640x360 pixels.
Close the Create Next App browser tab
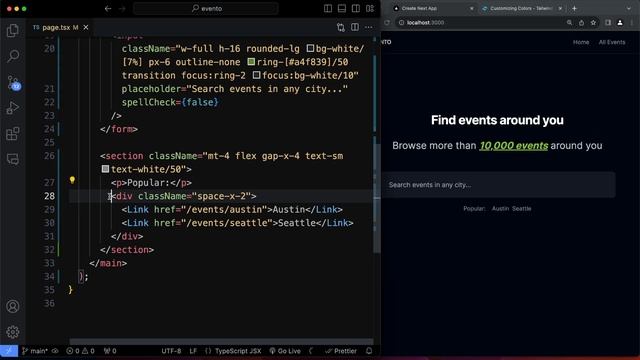pyautogui.click(x=472, y=9)
